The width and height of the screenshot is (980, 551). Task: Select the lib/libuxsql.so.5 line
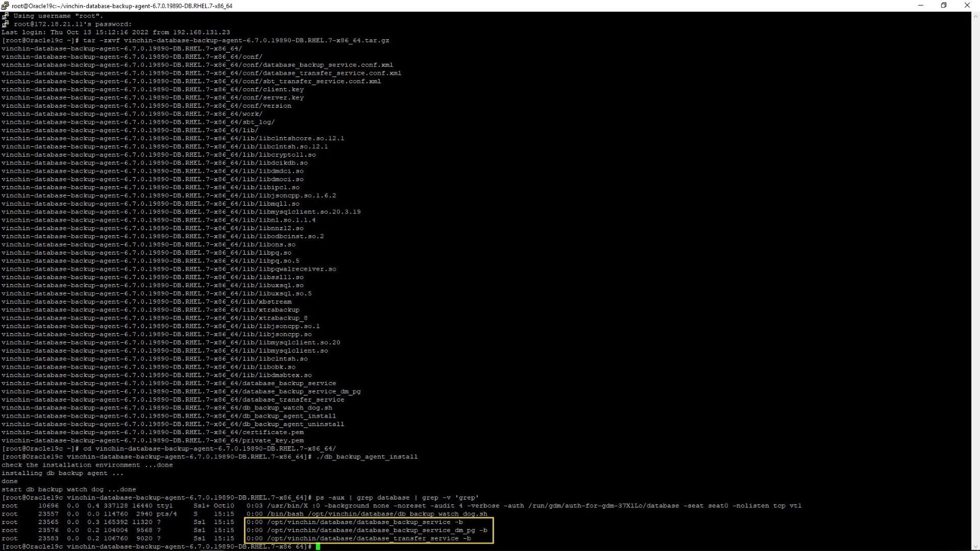click(x=156, y=293)
